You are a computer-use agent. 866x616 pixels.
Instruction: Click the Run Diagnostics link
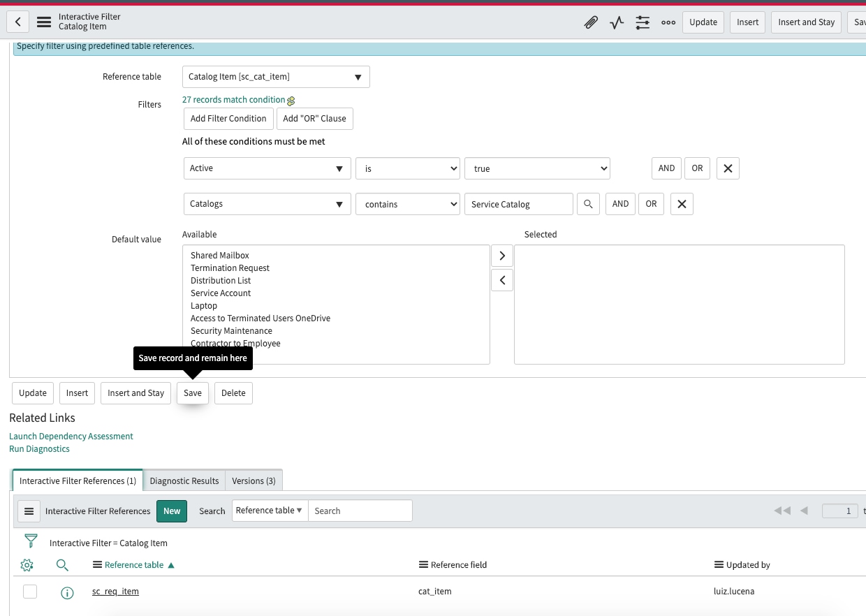(39, 449)
